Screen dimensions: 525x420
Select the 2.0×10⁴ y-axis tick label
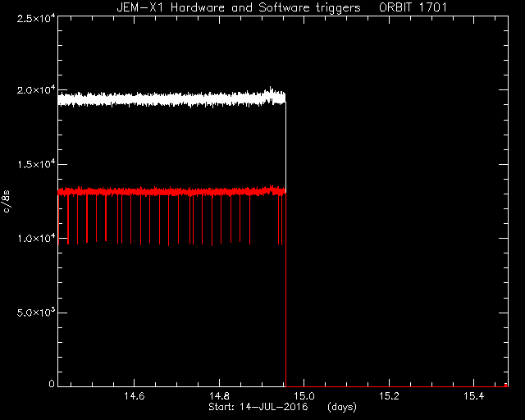36,90
